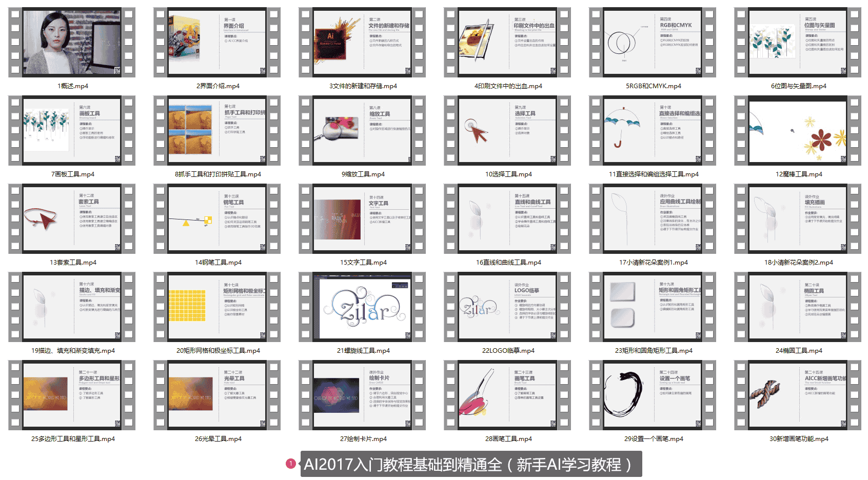Click the file name 5RGB和CMYK.mp4
The image size is (868, 480).
[x=653, y=86]
